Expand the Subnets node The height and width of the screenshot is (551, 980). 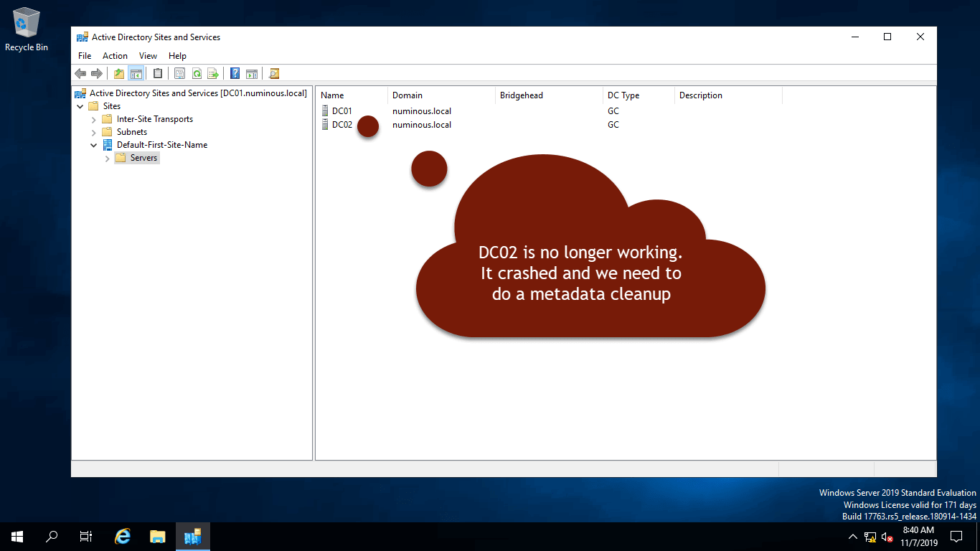[94, 132]
